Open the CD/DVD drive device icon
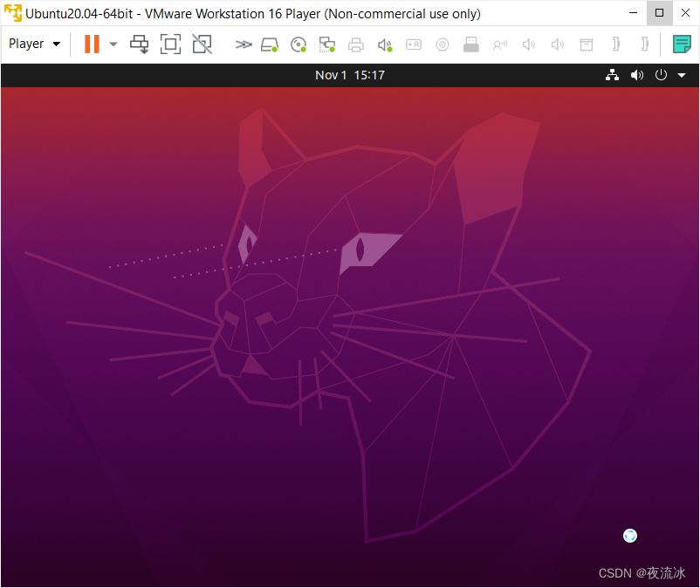Image resolution: width=700 pixels, height=588 pixels. point(299,44)
